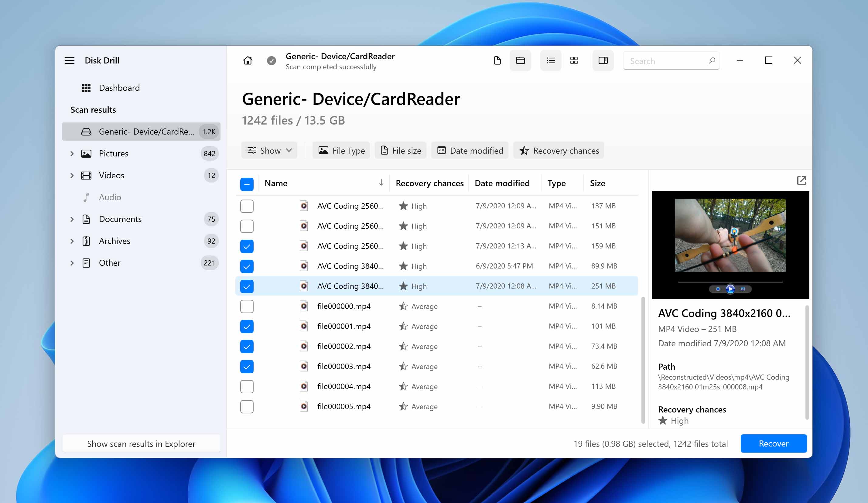Click the list view icon
The height and width of the screenshot is (503, 868).
[549, 60]
